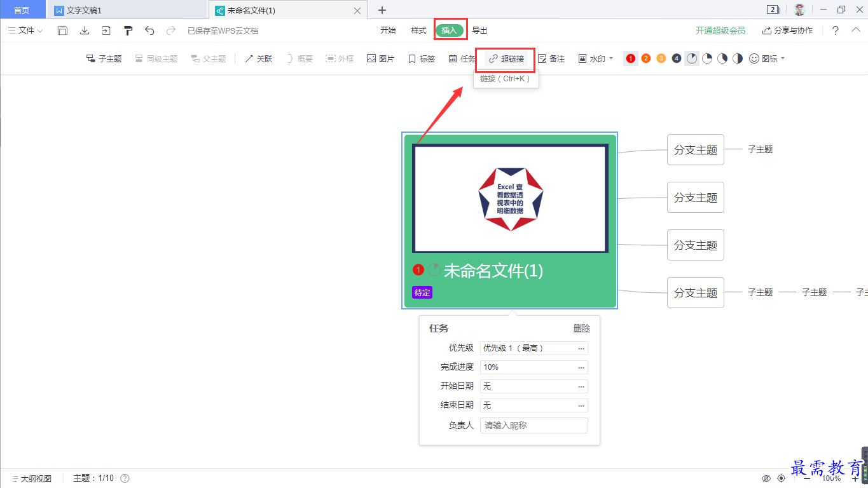Click 开通超级会员 membership link
Image resolution: width=868 pixels, height=488 pixels.
pyautogui.click(x=720, y=30)
